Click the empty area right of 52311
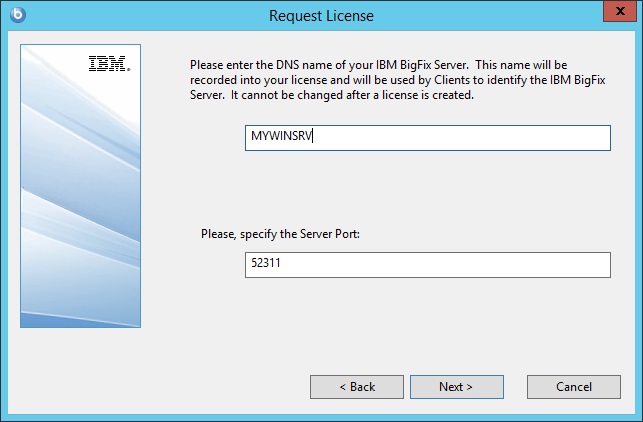The width and height of the screenshot is (643, 422). click(x=450, y=265)
